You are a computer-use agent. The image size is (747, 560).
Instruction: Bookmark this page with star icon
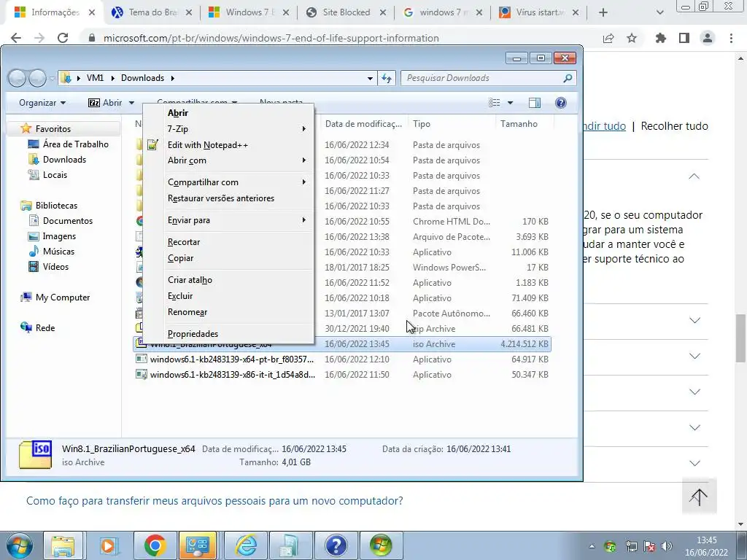coord(632,38)
